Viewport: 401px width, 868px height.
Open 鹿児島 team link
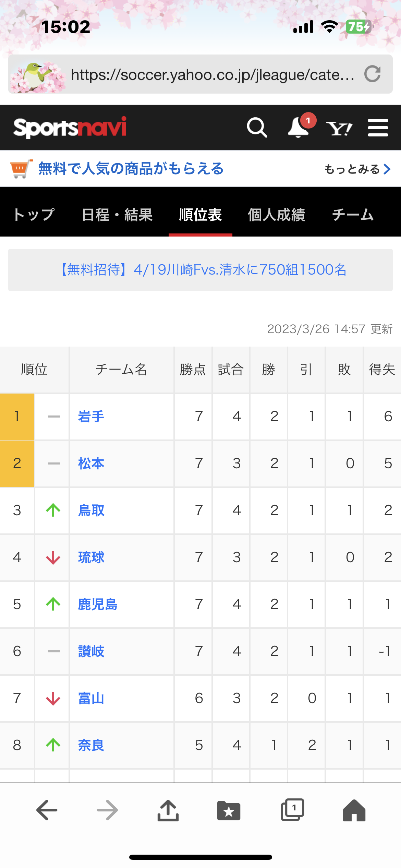pos(98,604)
